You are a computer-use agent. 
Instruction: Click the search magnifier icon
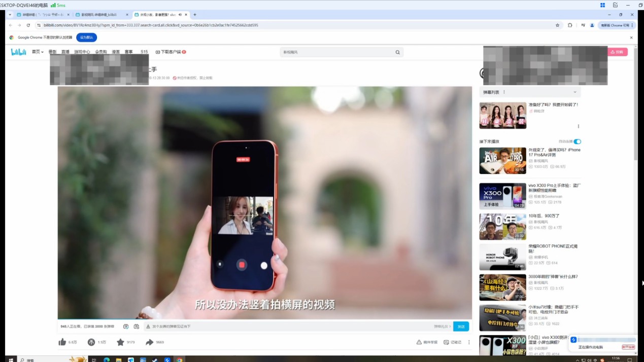click(397, 52)
